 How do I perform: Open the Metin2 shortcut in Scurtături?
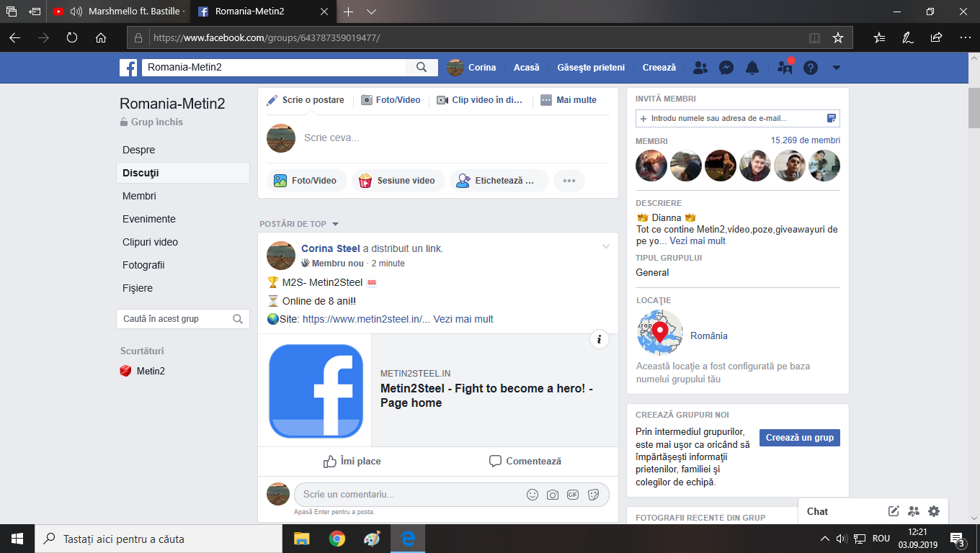(143, 372)
